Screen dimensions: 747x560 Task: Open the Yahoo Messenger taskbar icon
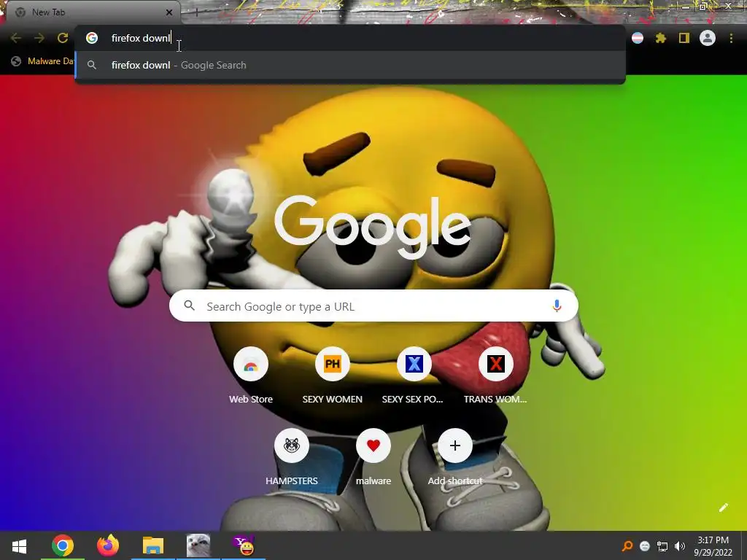(x=244, y=545)
